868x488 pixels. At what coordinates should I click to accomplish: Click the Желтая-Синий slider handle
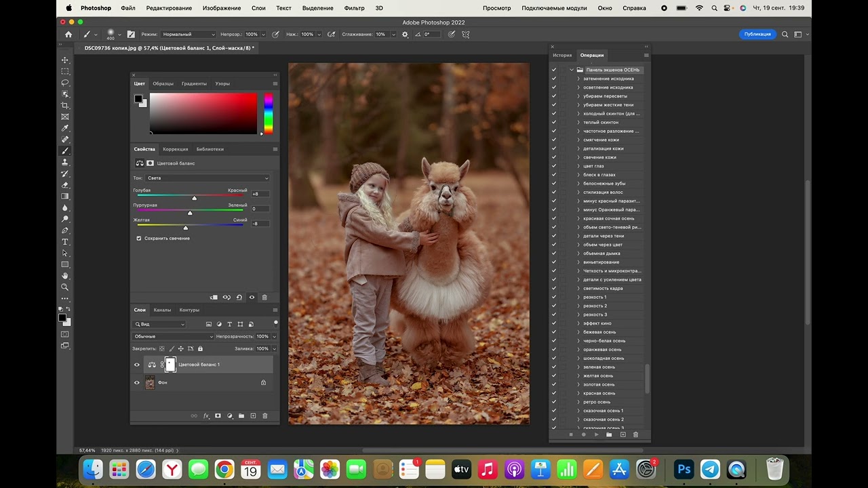pos(185,228)
